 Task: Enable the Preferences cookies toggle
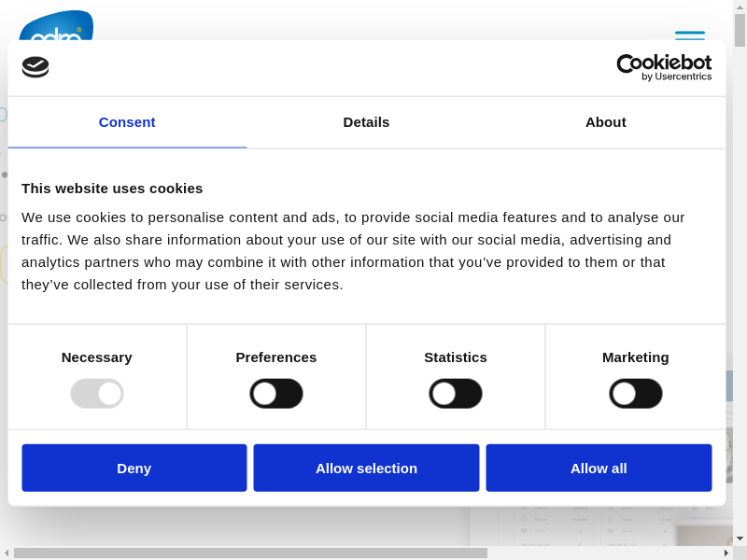tap(276, 393)
